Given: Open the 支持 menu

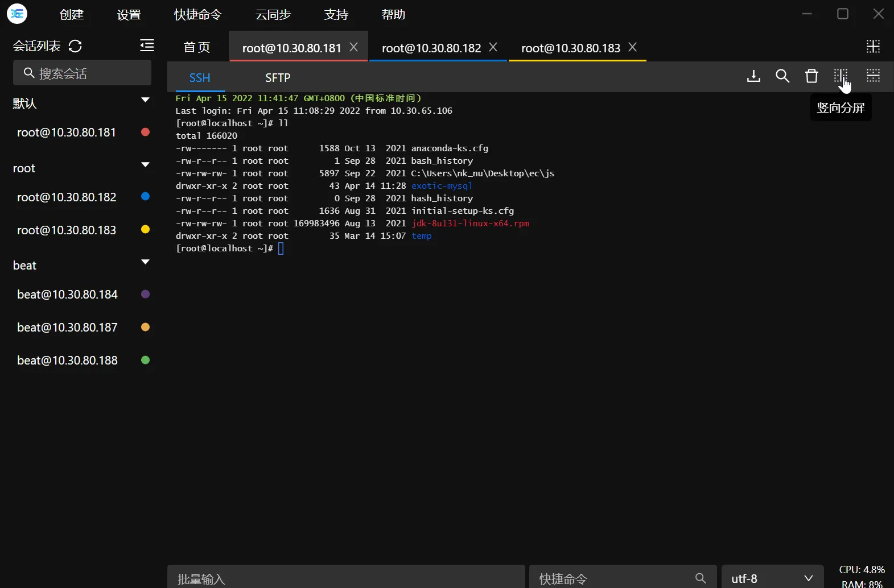Looking at the screenshot, I should coord(336,14).
